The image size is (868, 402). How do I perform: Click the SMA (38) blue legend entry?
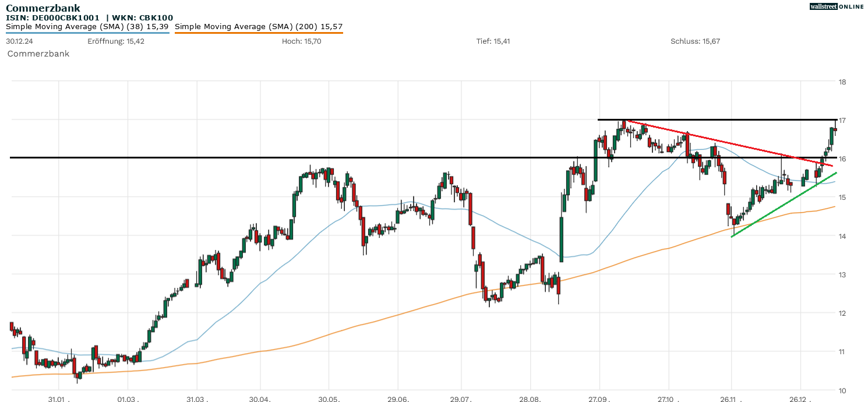87,27
